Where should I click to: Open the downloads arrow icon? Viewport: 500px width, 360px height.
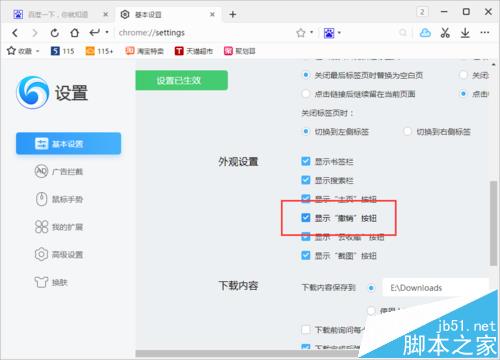point(465,33)
